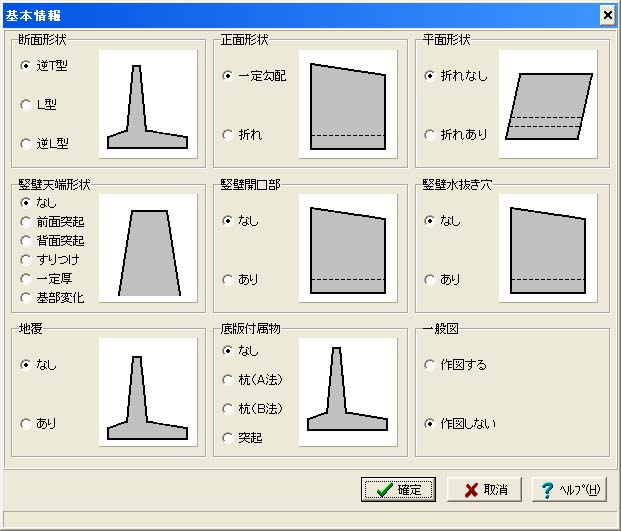This screenshot has width=621, height=531.
Task: Click the 竪壁水抜き穴 preview image
Action: click(x=548, y=248)
